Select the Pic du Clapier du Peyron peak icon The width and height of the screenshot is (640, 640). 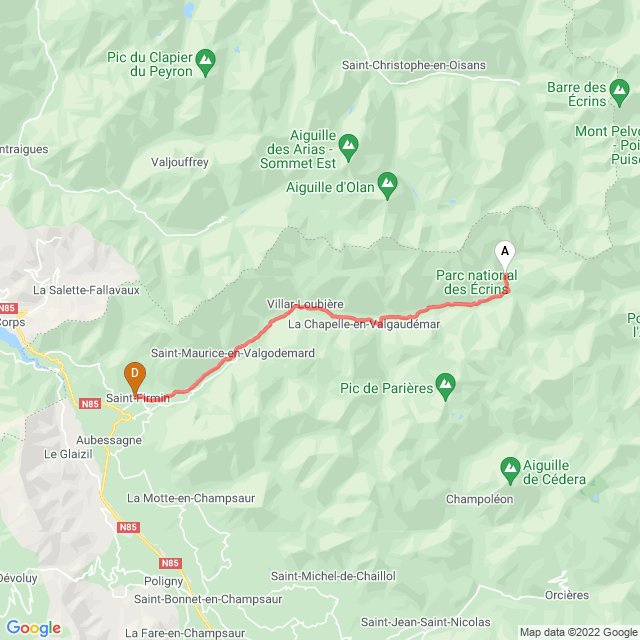pyautogui.click(x=205, y=63)
